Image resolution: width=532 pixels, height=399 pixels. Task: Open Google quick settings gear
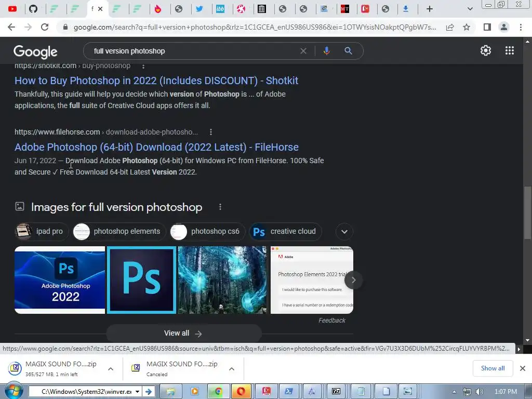(486, 50)
